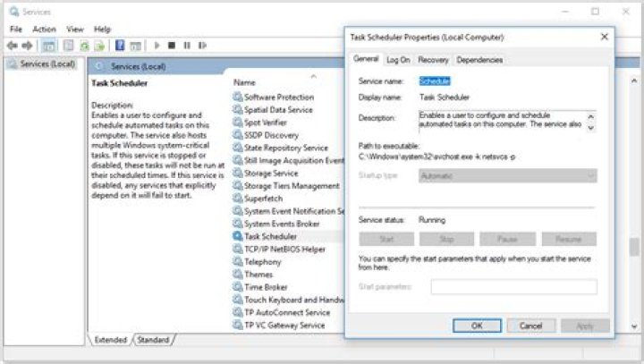The height and width of the screenshot is (364, 644).
Task: Click gear icon beside Telephony
Action: pos(237,262)
